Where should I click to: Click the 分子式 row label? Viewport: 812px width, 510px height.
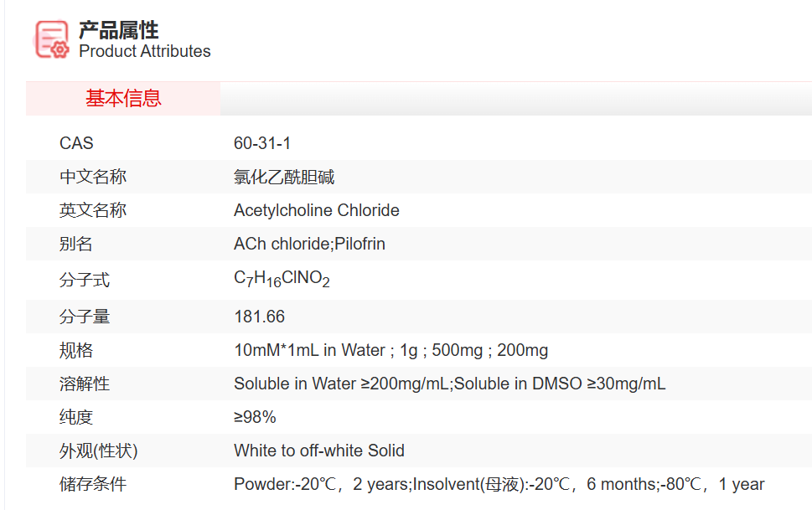(x=85, y=280)
